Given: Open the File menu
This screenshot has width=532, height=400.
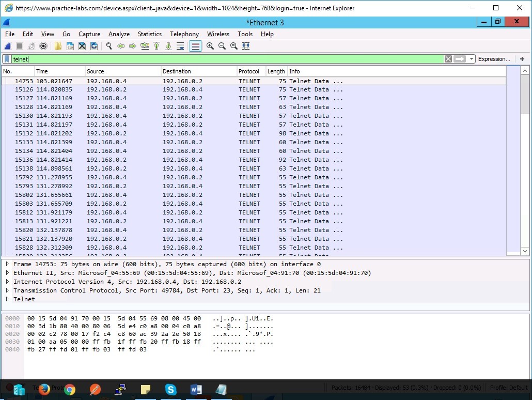Looking at the screenshot, I should (10, 34).
